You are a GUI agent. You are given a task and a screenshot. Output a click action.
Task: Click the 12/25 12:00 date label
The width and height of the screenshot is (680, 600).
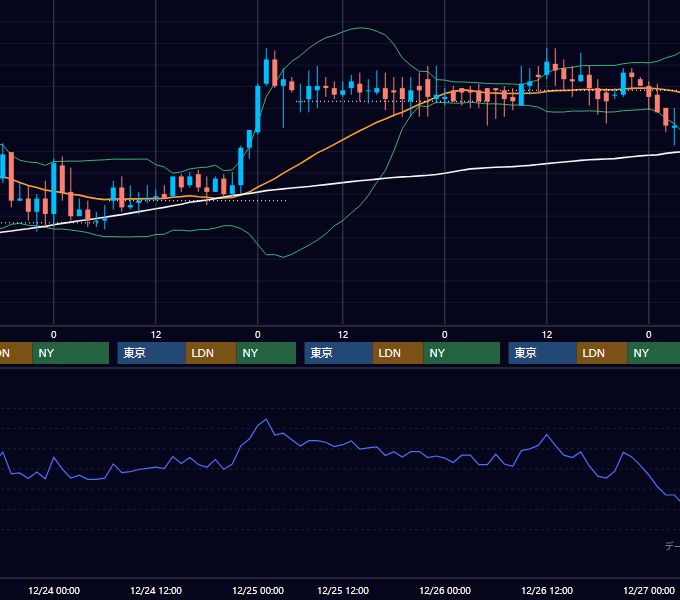(x=343, y=590)
